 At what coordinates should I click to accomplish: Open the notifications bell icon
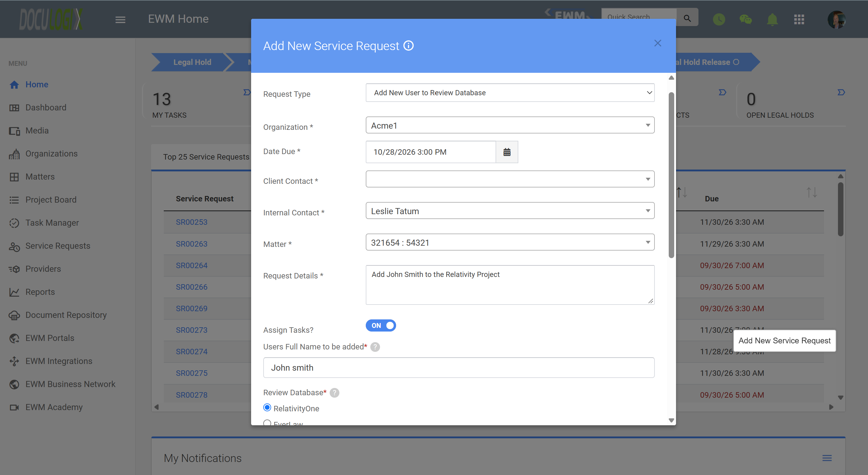772,19
